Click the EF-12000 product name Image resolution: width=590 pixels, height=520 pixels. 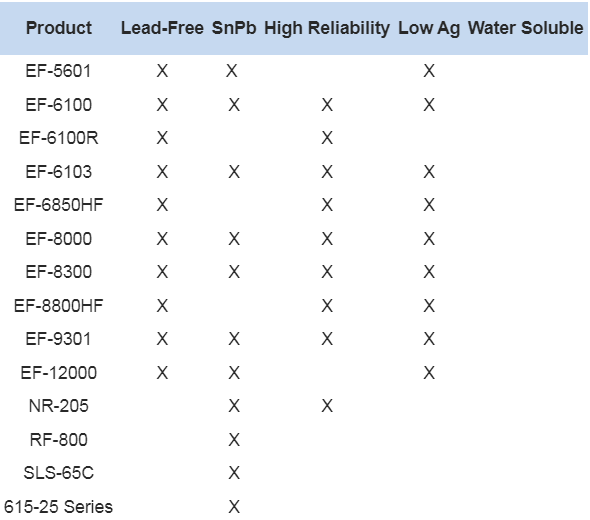[59, 373]
